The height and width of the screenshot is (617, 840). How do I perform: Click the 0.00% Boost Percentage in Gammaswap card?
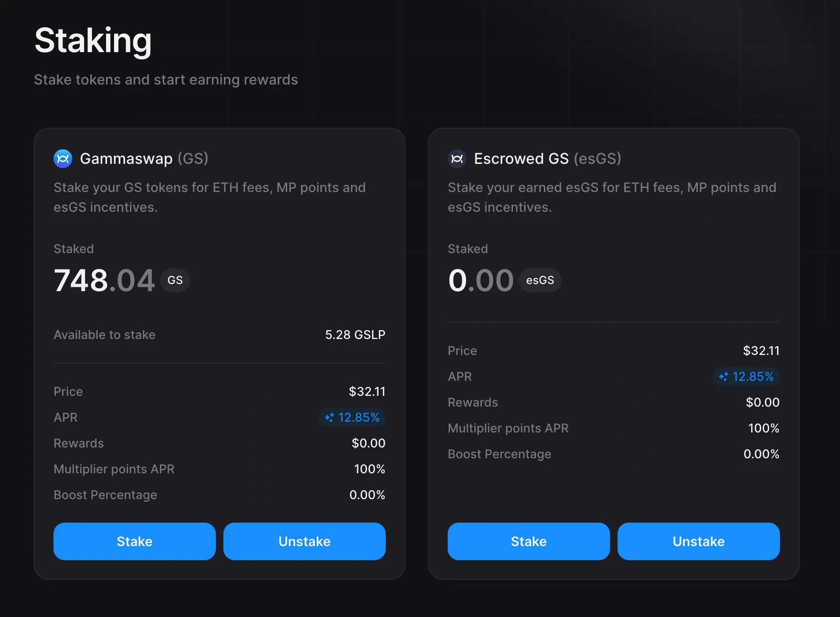[x=367, y=495]
